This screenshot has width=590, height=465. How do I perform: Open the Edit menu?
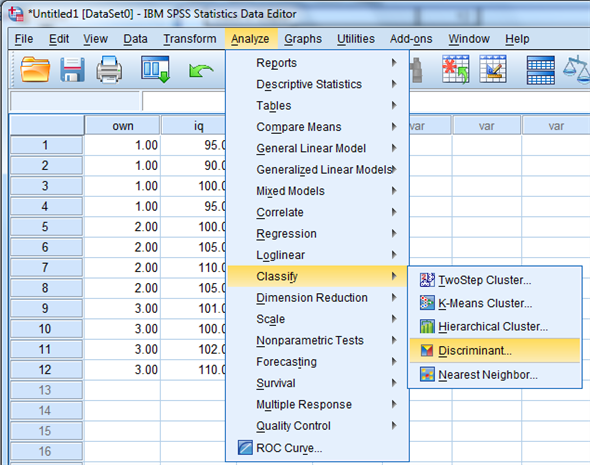(59, 39)
